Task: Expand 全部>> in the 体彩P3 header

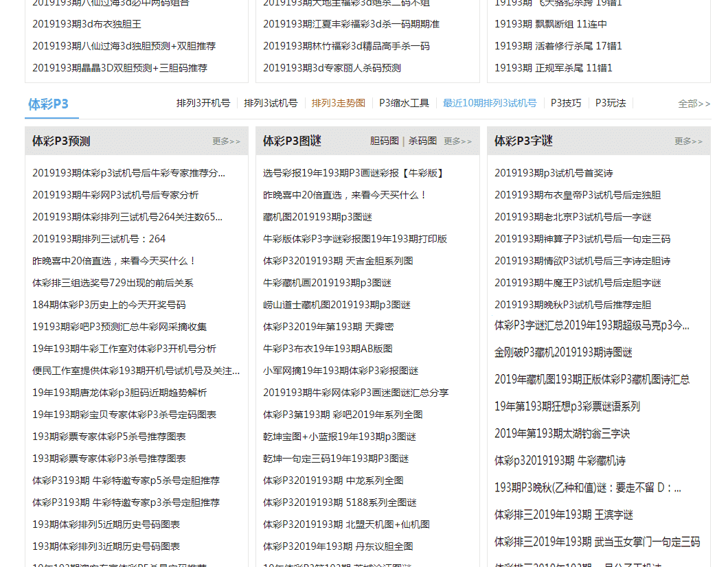Action: tap(694, 104)
